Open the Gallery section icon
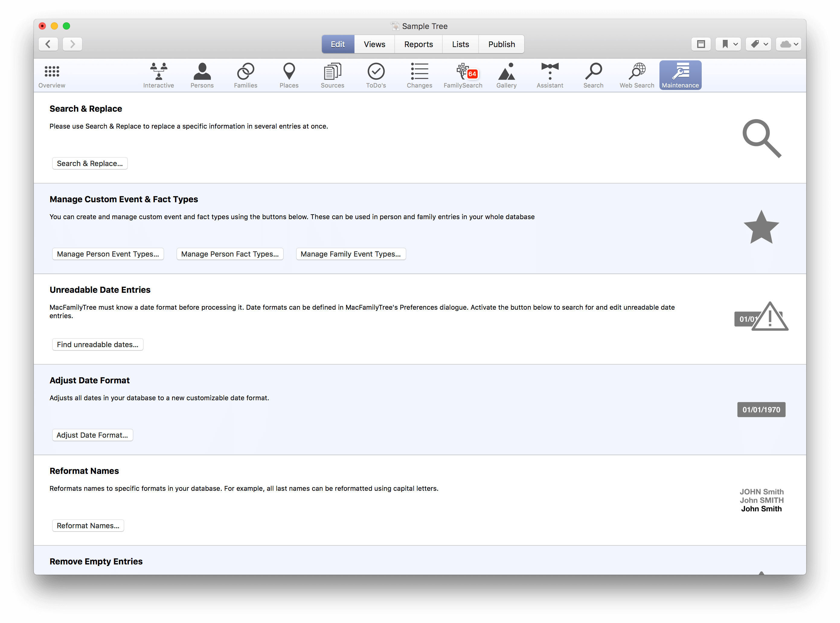Screen dimensions: 840x623 click(x=506, y=75)
